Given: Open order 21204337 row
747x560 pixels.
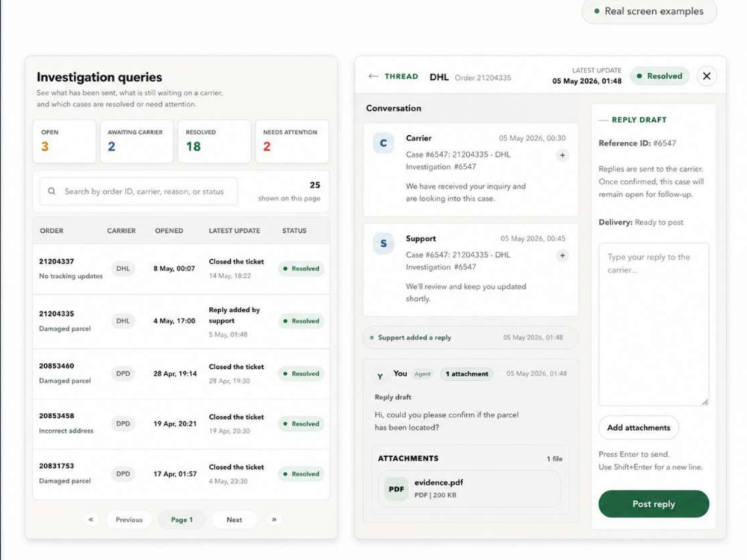Looking at the screenshot, I should pyautogui.click(x=181, y=269).
